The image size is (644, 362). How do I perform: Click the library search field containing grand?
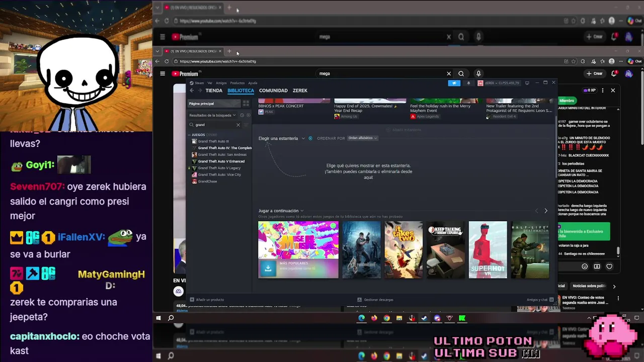click(x=215, y=125)
